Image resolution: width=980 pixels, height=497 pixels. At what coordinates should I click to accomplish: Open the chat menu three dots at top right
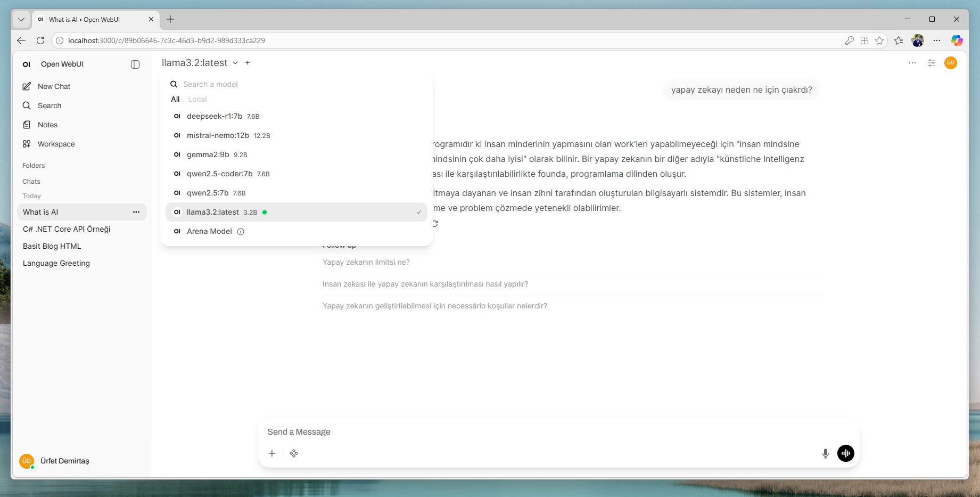pyautogui.click(x=912, y=63)
